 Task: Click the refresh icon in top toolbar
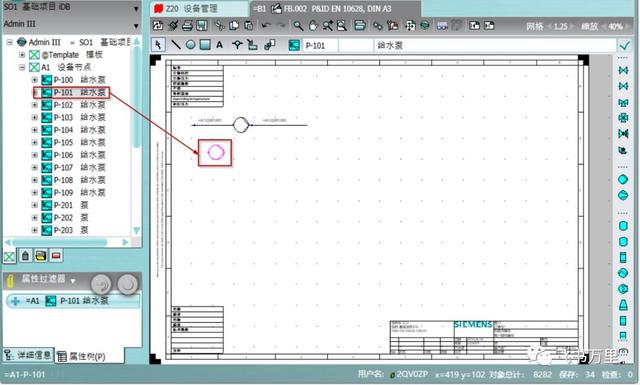(x=158, y=26)
